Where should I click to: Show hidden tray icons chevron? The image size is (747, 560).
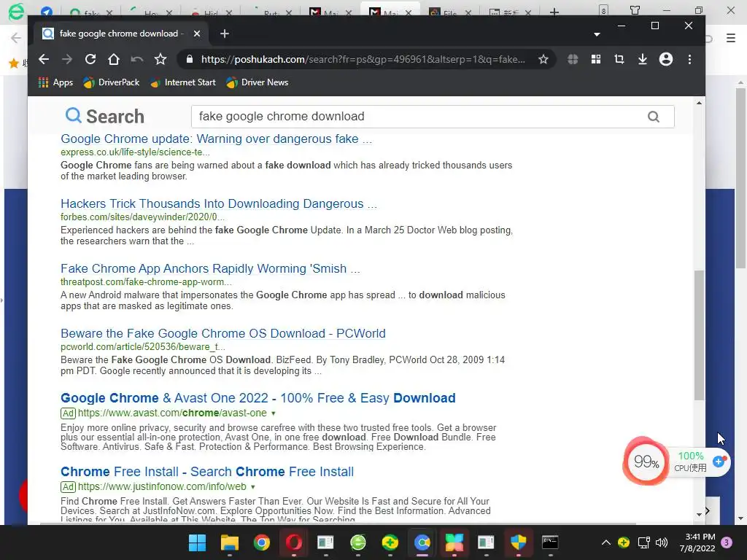pos(606,542)
